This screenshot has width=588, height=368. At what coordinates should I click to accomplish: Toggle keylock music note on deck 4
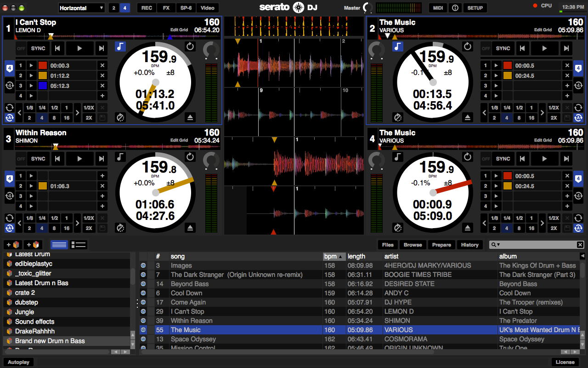click(x=397, y=157)
